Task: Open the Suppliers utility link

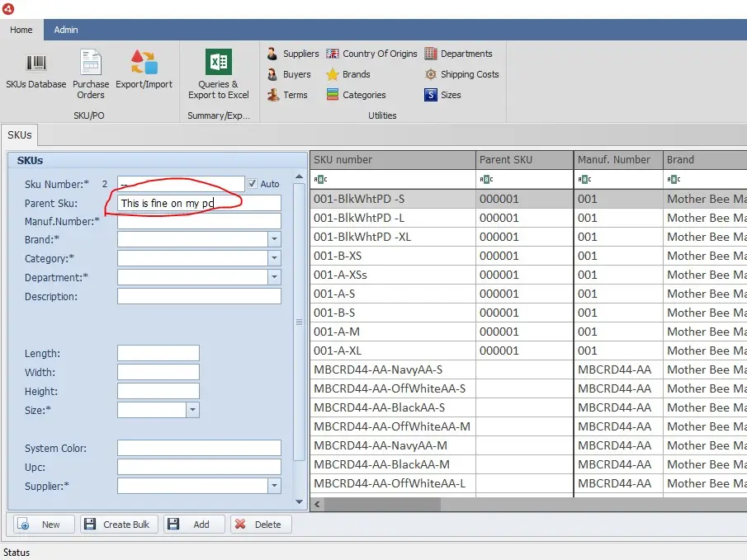Action: pos(300,54)
